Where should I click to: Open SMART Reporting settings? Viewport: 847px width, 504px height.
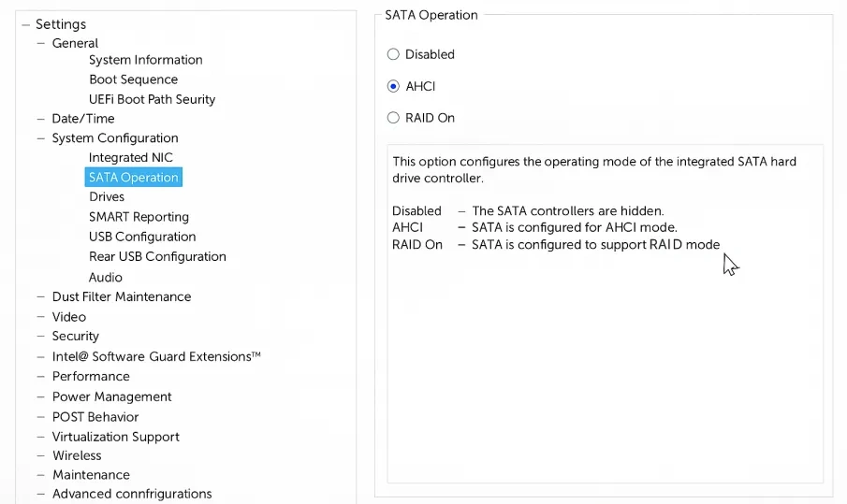point(139,217)
